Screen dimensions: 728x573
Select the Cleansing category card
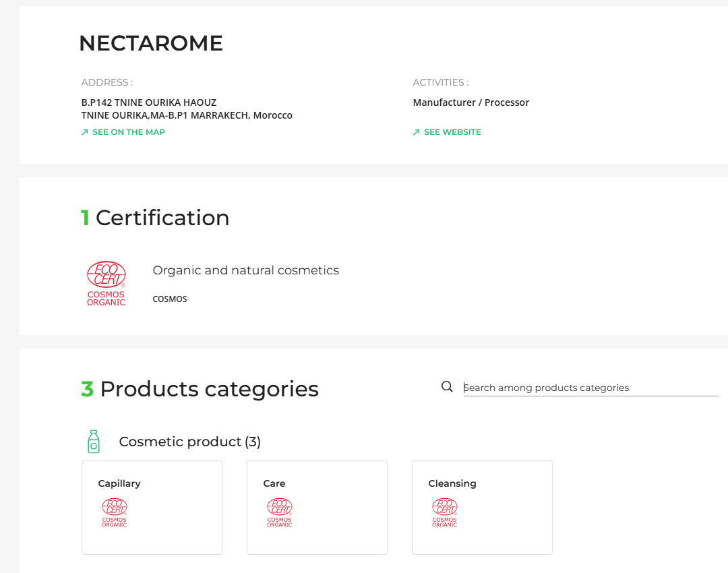(x=482, y=507)
